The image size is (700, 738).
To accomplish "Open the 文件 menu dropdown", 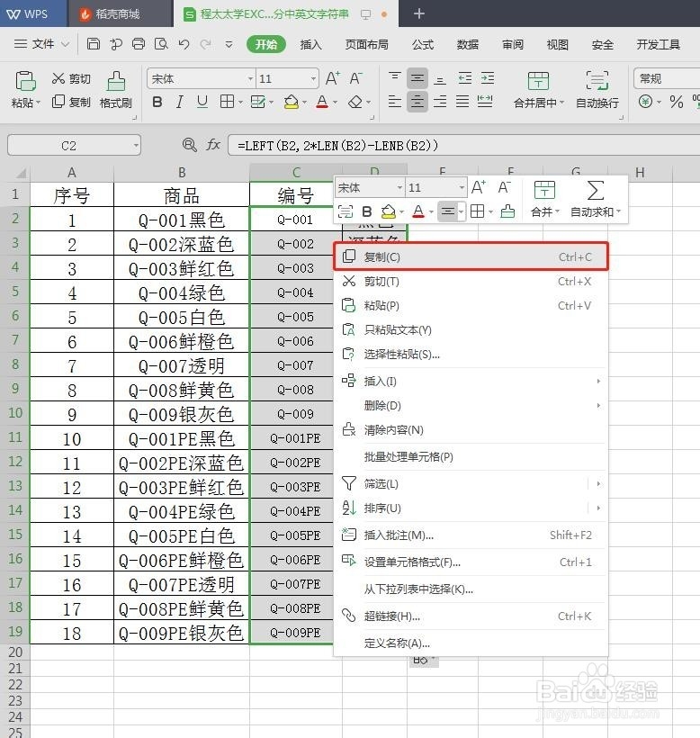I will [42, 44].
